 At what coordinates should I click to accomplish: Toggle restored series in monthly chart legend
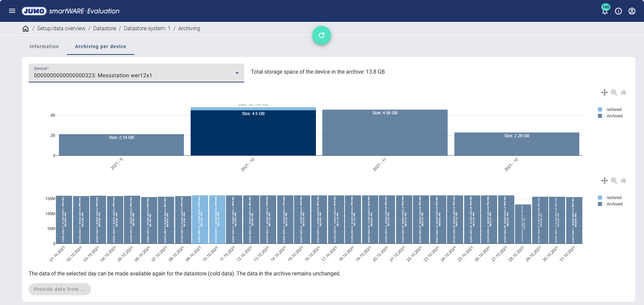pyautogui.click(x=614, y=110)
